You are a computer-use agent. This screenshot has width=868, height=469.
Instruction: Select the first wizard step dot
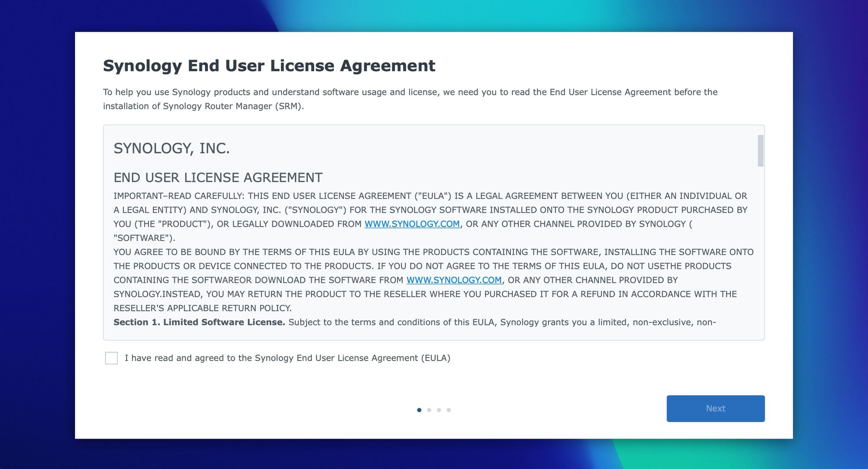coord(419,410)
